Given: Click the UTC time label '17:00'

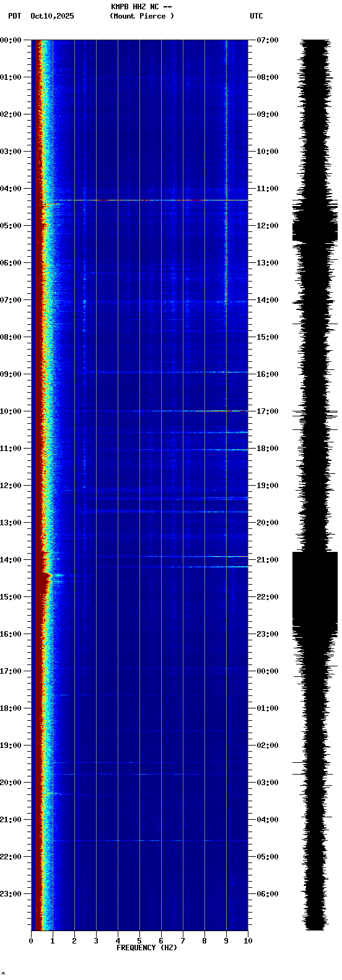Looking at the screenshot, I should pos(268,411).
